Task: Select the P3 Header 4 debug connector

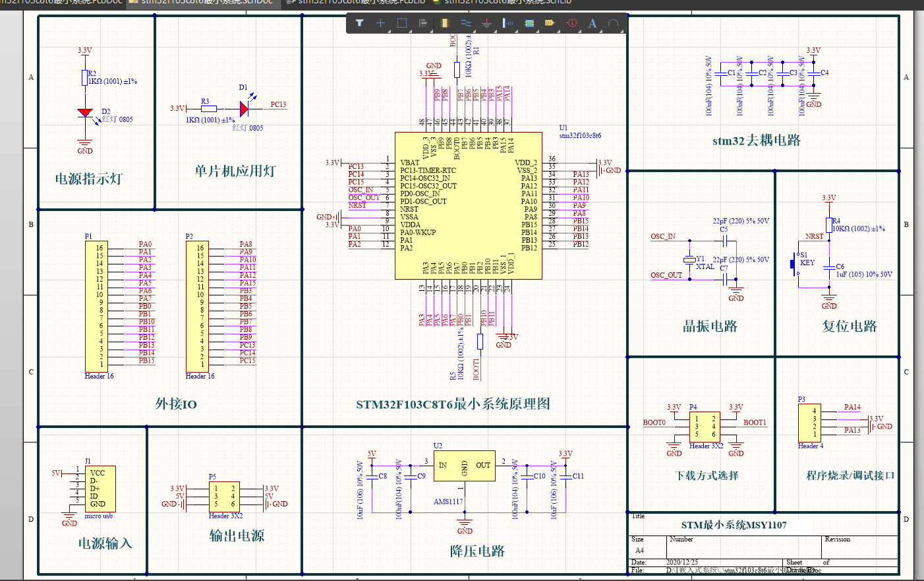Action: 809,423
